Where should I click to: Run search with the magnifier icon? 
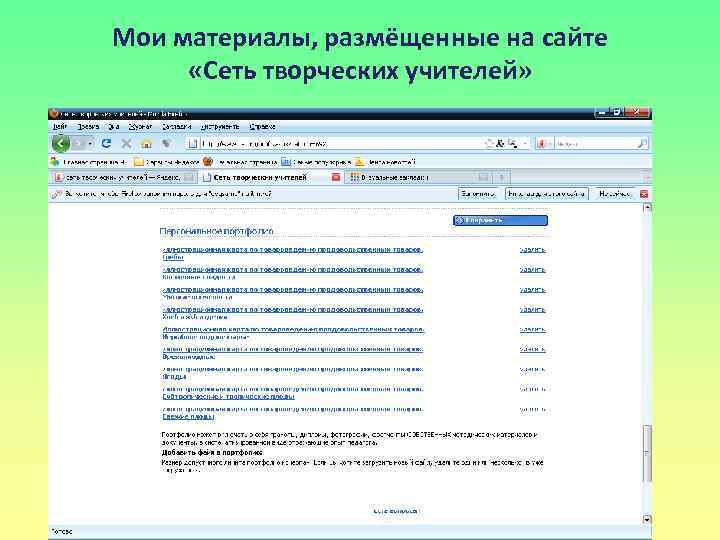pos(642,144)
